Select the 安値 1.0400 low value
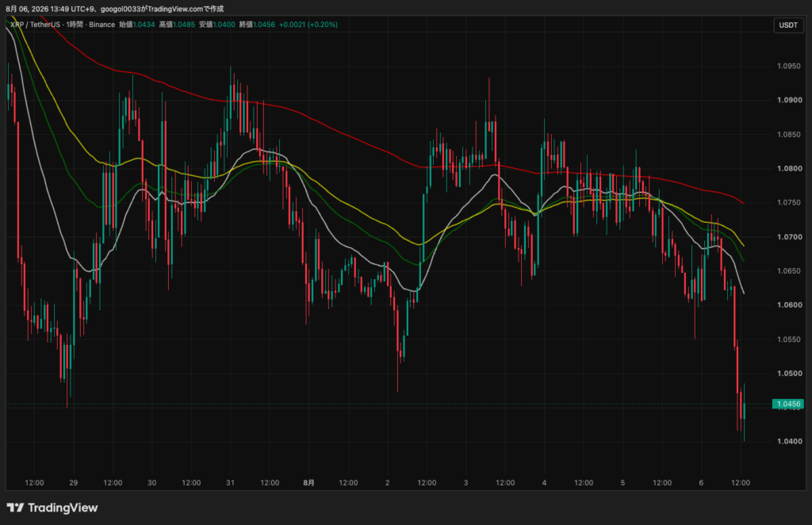 (217, 25)
